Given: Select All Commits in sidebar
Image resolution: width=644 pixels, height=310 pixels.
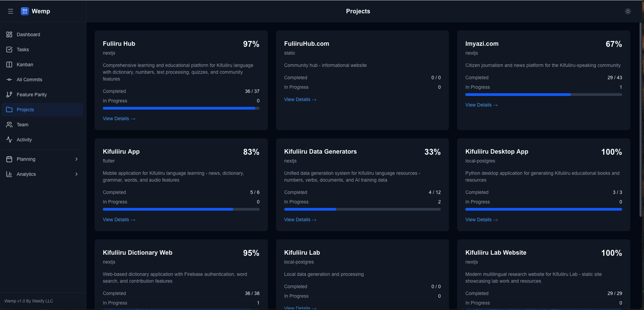Looking at the screenshot, I should 43,80.
